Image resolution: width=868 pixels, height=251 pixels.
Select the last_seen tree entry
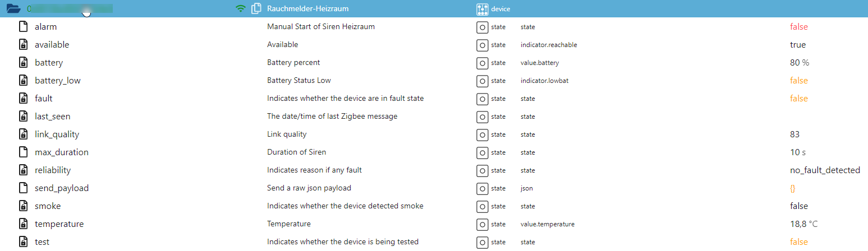click(52, 117)
